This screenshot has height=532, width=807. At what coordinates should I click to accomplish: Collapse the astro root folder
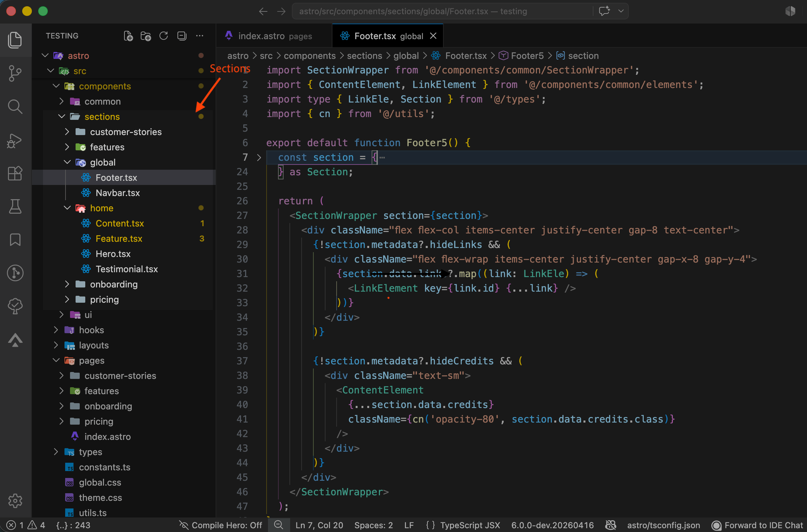[45, 55]
